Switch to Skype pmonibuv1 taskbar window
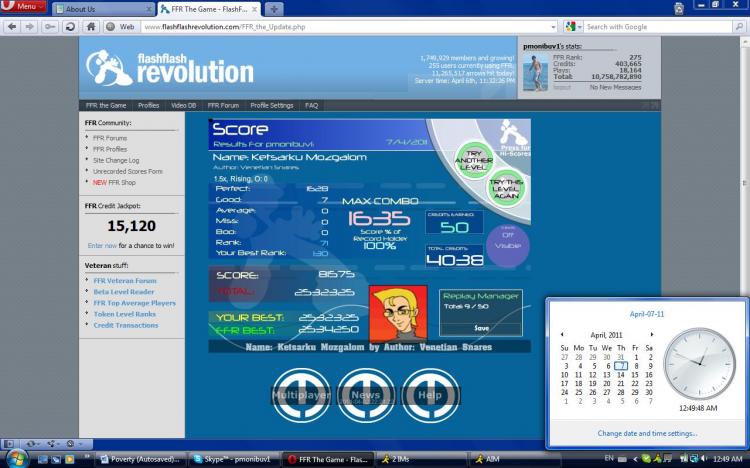 click(233, 459)
